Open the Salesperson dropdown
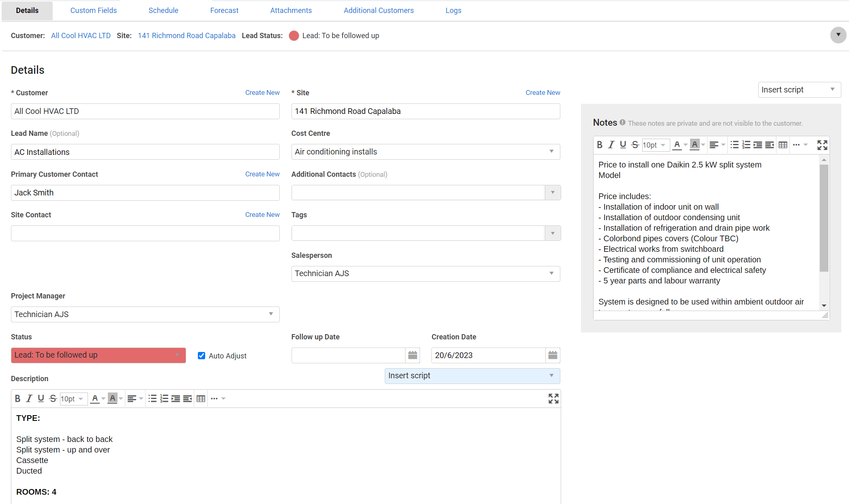 click(x=425, y=274)
